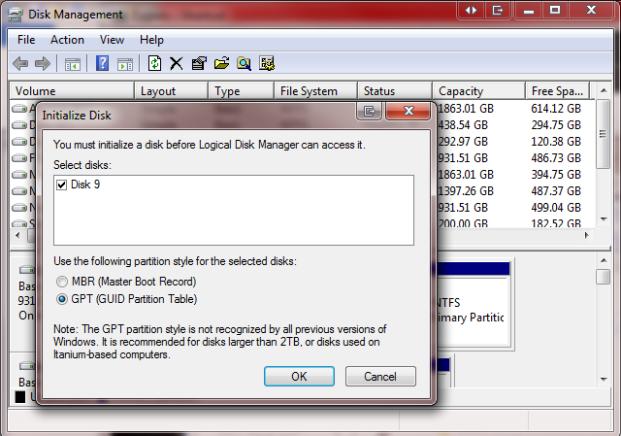Sort by the Free Space column header
This screenshot has width=621, height=436.
558,91
